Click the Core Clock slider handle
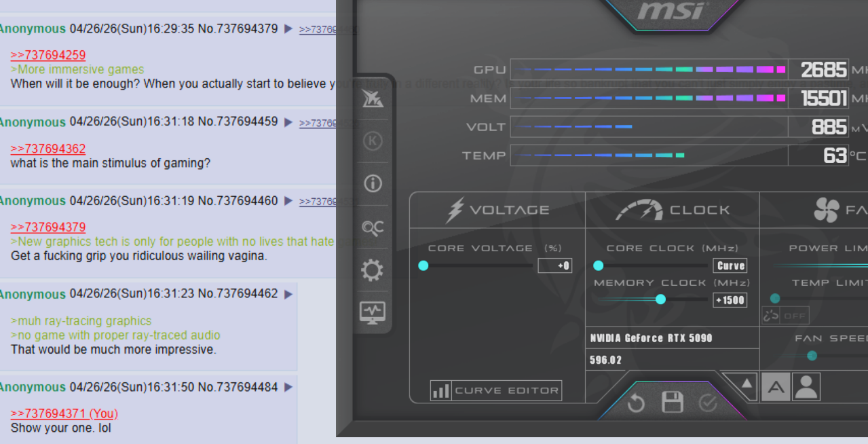 pos(598,265)
